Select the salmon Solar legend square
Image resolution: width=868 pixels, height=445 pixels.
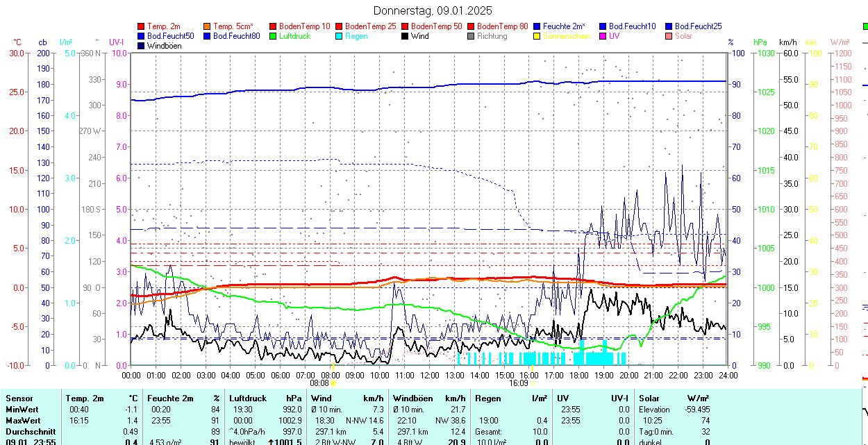coord(669,36)
